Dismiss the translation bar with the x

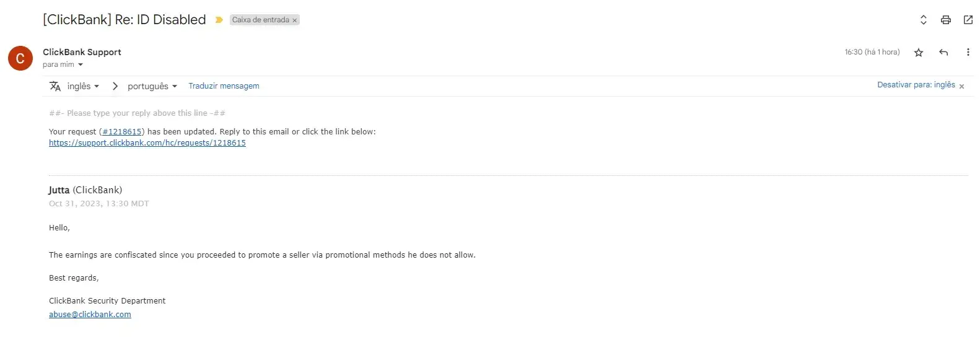click(x=961, y=87)
